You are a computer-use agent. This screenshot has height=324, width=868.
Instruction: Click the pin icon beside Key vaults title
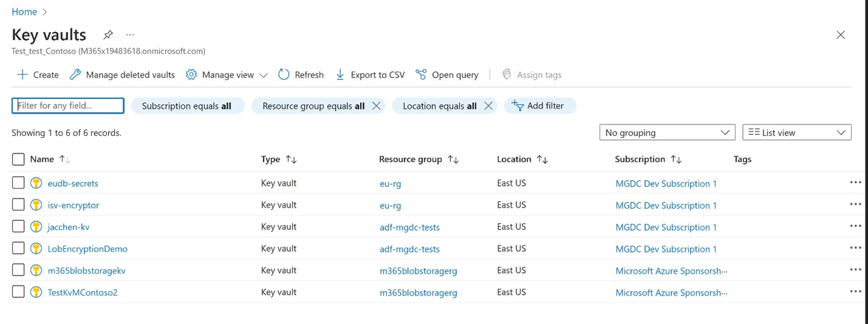pos(108,35)
